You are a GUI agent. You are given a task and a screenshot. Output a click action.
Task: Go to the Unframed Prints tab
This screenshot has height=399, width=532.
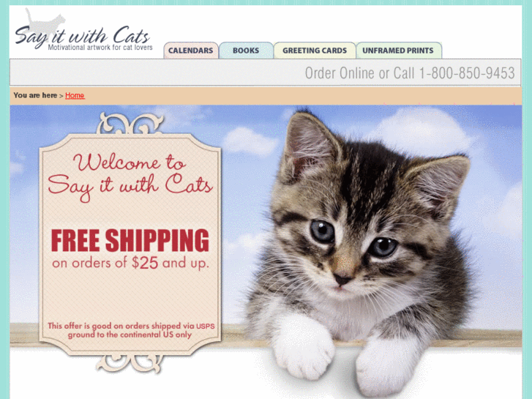coord(398,51)
